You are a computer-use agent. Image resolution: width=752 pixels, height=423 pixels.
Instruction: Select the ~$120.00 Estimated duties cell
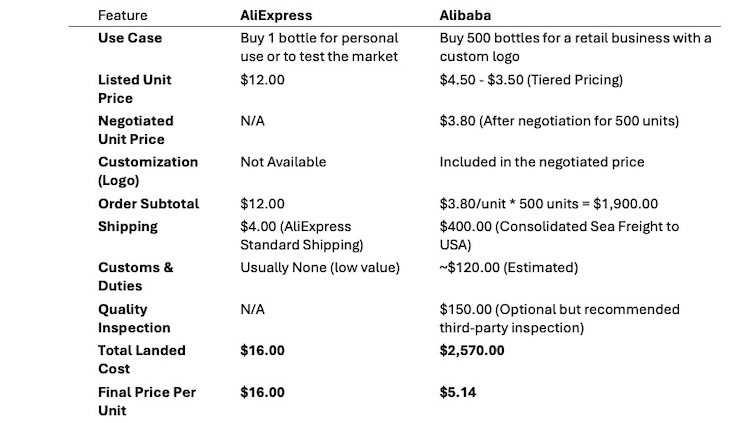(509, 268)
